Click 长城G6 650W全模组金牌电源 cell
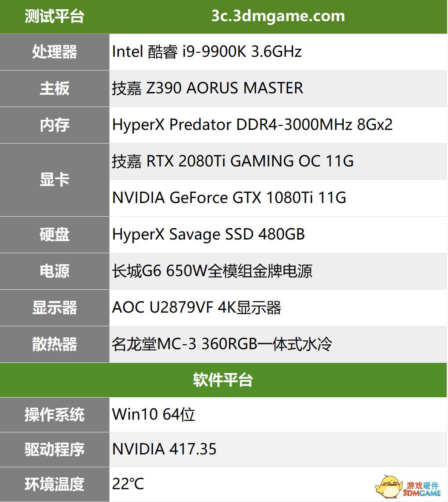 278,271
